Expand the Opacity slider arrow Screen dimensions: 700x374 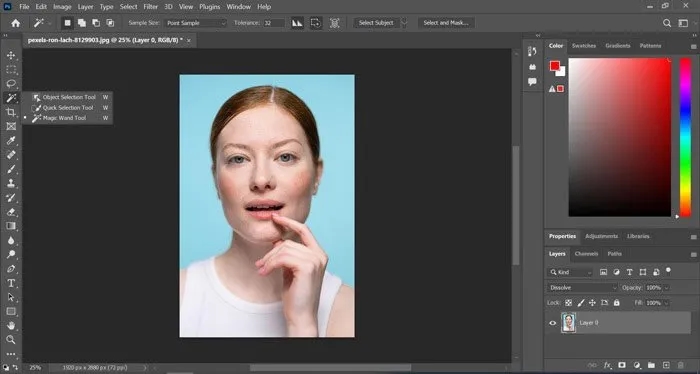pyautogui.click(x=667, y=288)
